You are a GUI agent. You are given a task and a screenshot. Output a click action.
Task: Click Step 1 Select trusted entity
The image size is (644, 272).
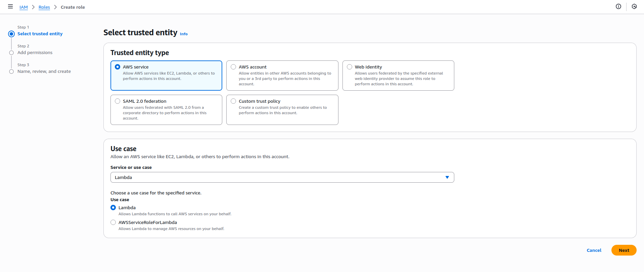(x=40, y=34)
